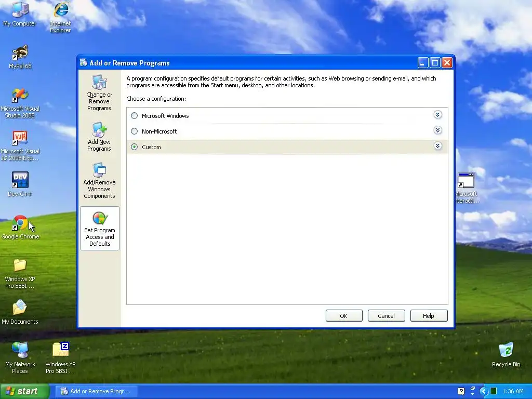Expand the Non-Microsoft configuration details
This screenshot has width=532, height=399.
click(x=437, y=130)
